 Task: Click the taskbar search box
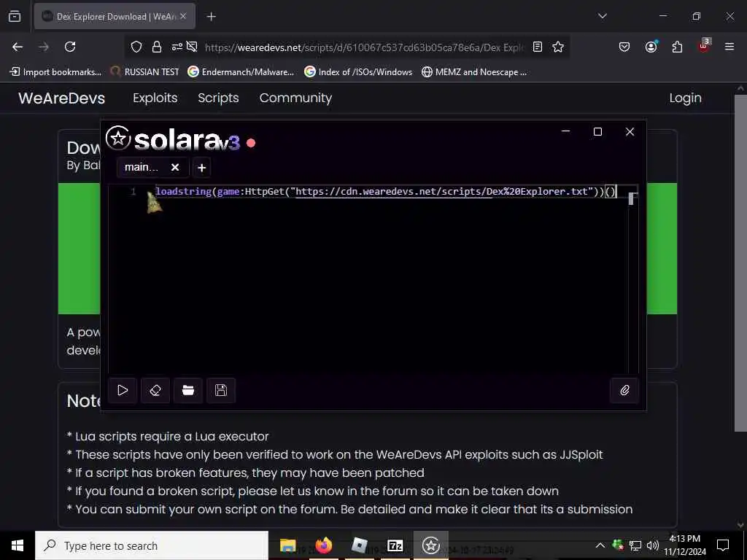pyautogui.click(x=152, y=545)
